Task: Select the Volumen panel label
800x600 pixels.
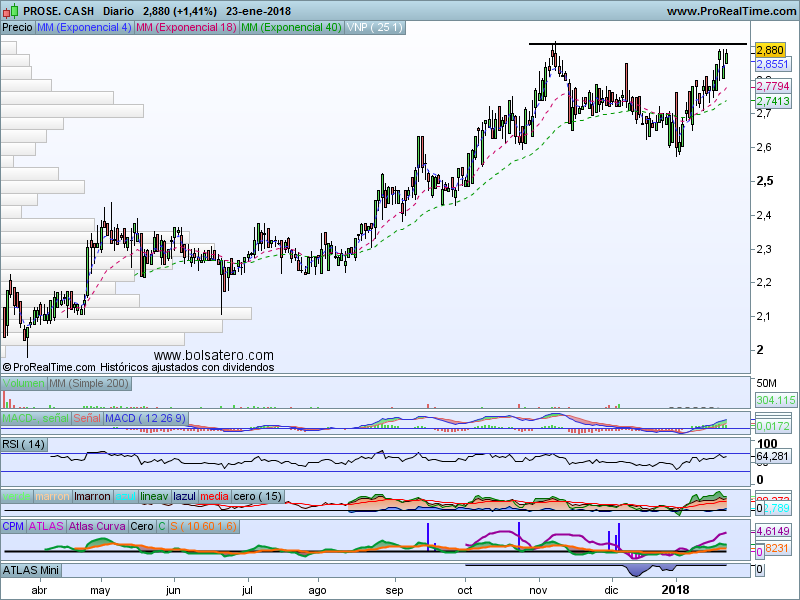Action: [24, 384]
